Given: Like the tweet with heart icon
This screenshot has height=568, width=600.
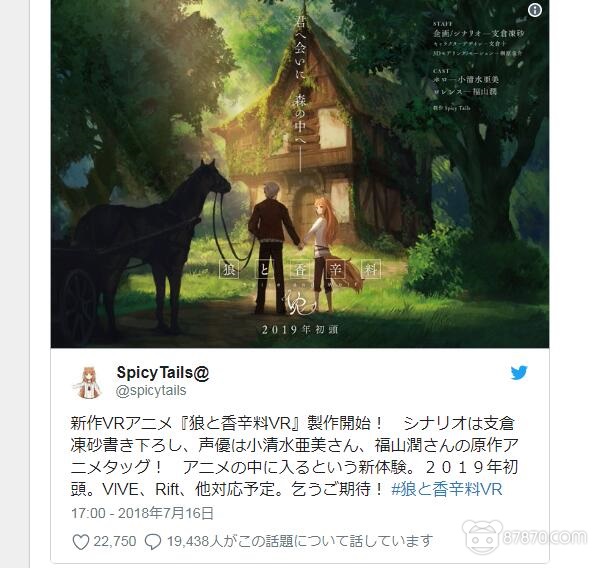Looking at the screenshot, I should (80, 542).
